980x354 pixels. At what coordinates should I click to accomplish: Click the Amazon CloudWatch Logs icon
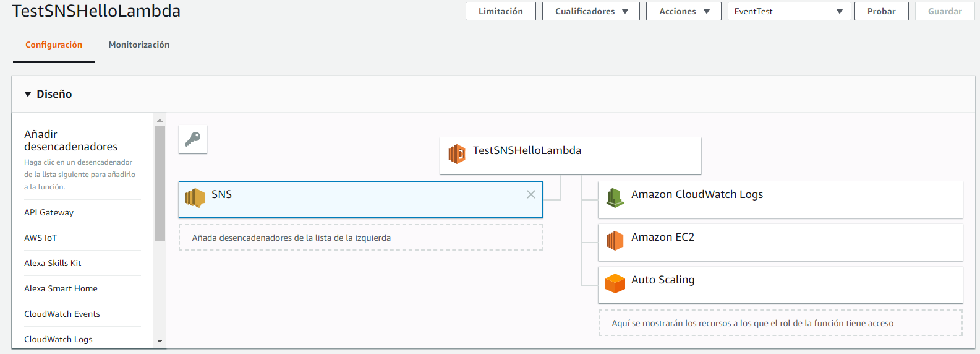(x=615, y=198)
